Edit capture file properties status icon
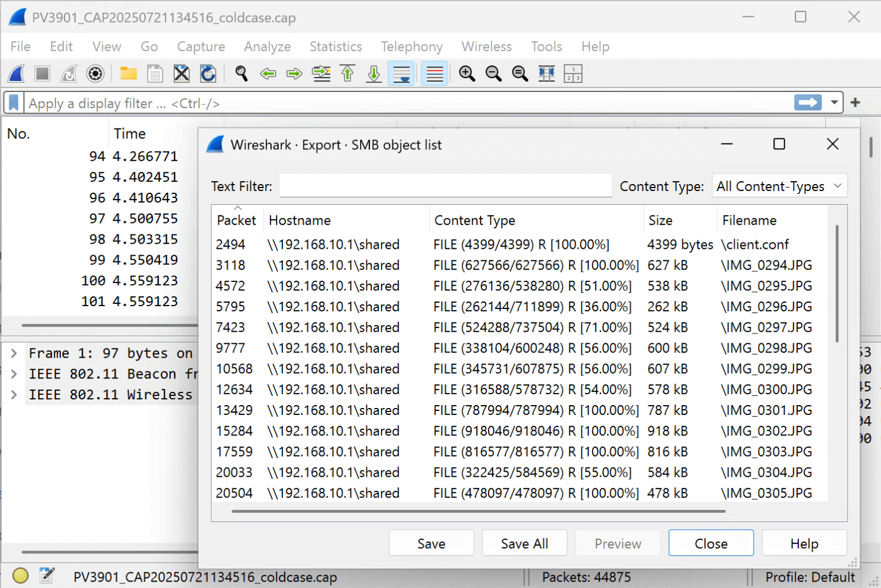The height and width of the screenshot is (588, 881). pyautogui.click(x=47, y=575)
